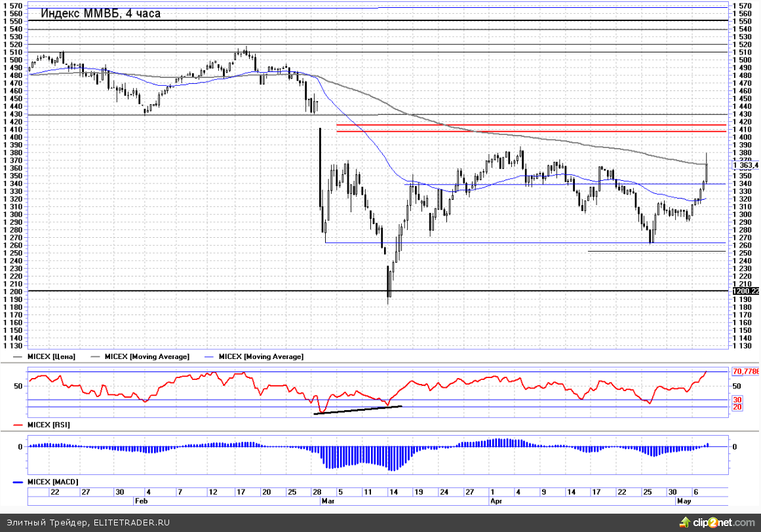Image resolution: width=761 pixels, height=532 pixels.
Task: Open the ELITETRADER.RU caption link
Action: point(130,522)
